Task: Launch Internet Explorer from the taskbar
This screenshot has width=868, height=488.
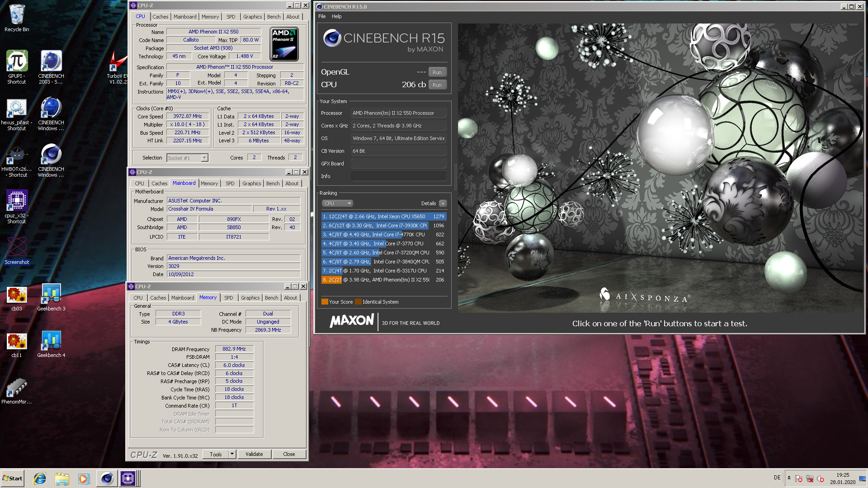Action: (x=40, y=479)
